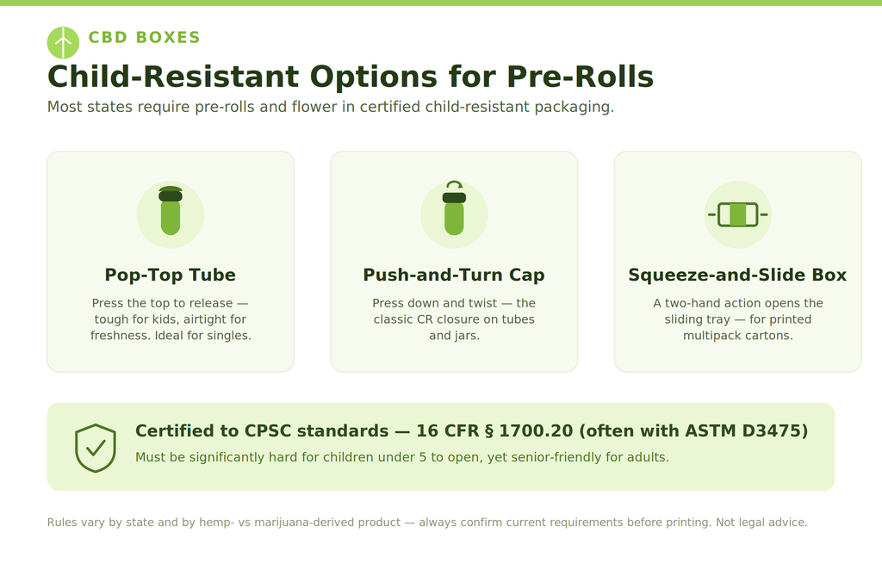This screenshot has width=882, height=588.
Task: Click the CBD Boxes leaf logo icon
Action: point(63,43)
